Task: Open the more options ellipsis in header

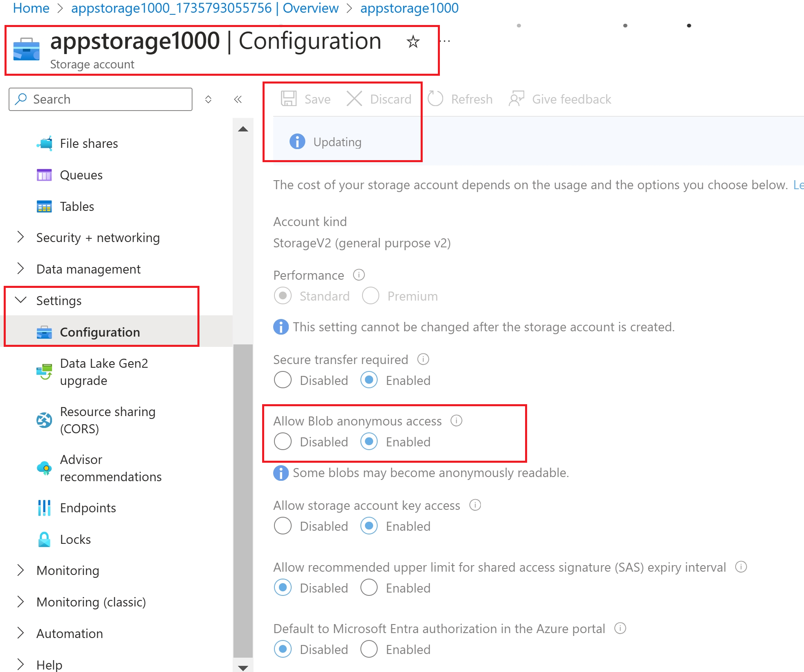Action: [445, 41]
